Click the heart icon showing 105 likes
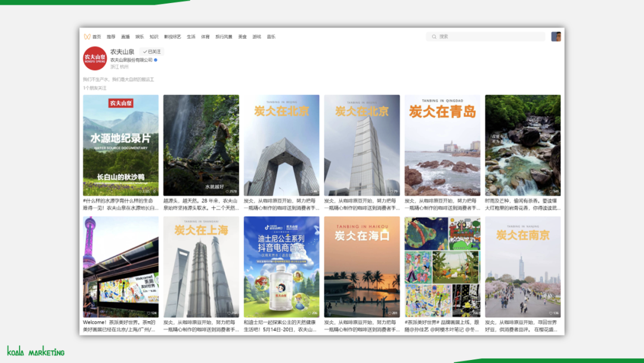Image resolution: width=644 pixels, height=363 pixels. (x=470, y=192)
